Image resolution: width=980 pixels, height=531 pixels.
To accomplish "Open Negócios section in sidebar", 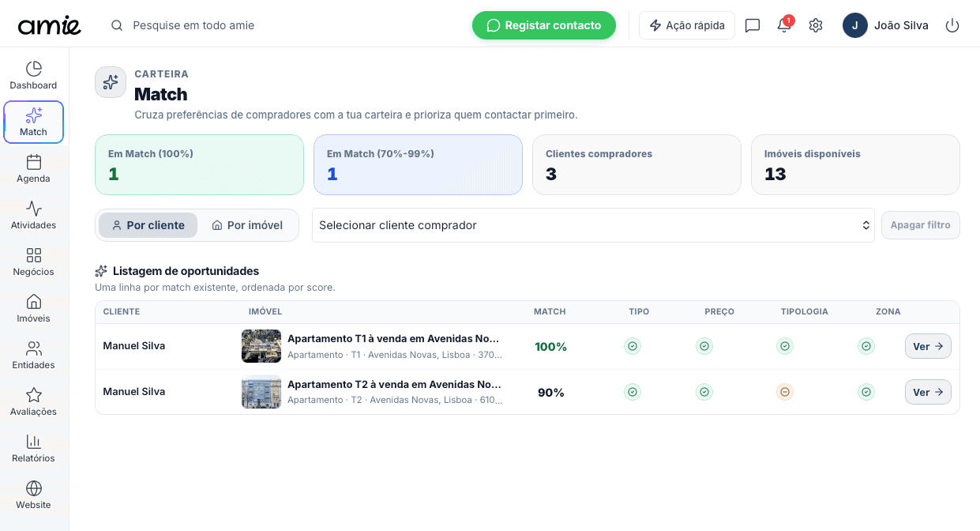I will (x=33, y=262).
